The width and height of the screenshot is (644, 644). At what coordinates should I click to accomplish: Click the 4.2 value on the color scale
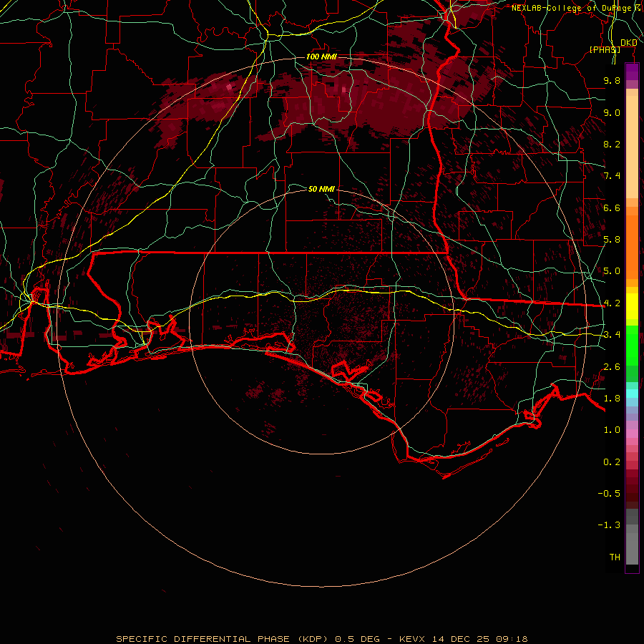click(x=612, y=303)
